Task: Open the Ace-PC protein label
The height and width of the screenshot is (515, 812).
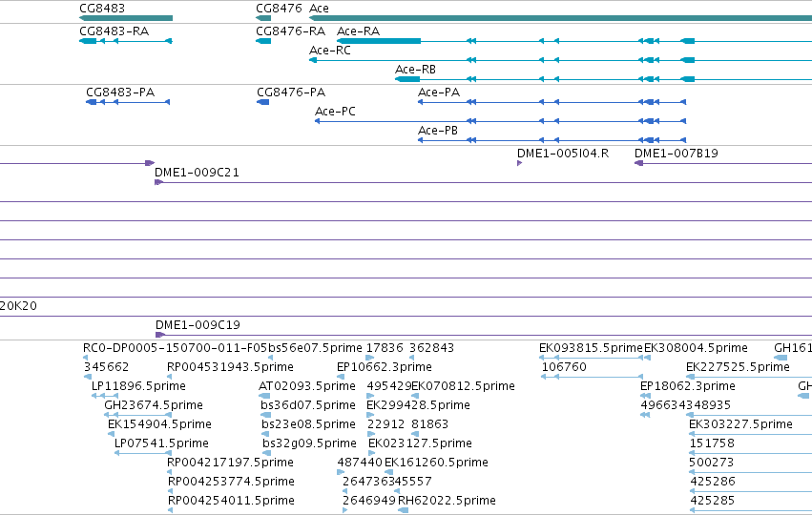Action: (335, 112)
